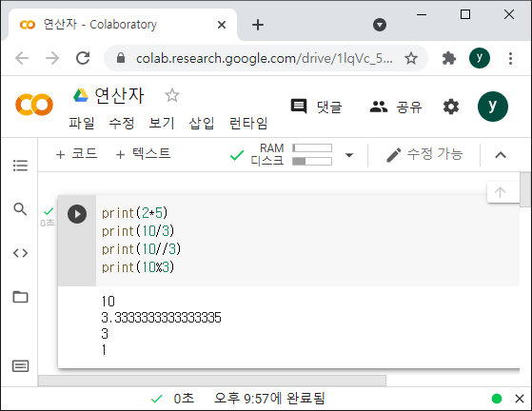Open the settings gear icon
Screen dimensions: 532x411
451,107
